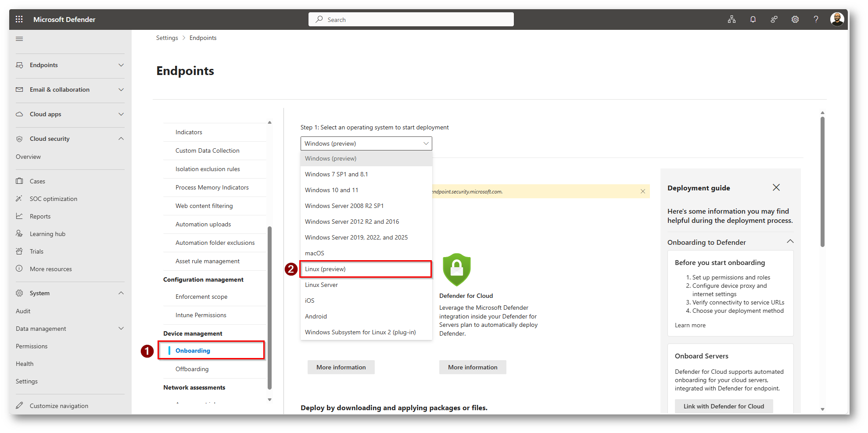This screenshot has width=868, height=433.
Task: Select Linux (preview) option
Action: (x=366, y=269)
